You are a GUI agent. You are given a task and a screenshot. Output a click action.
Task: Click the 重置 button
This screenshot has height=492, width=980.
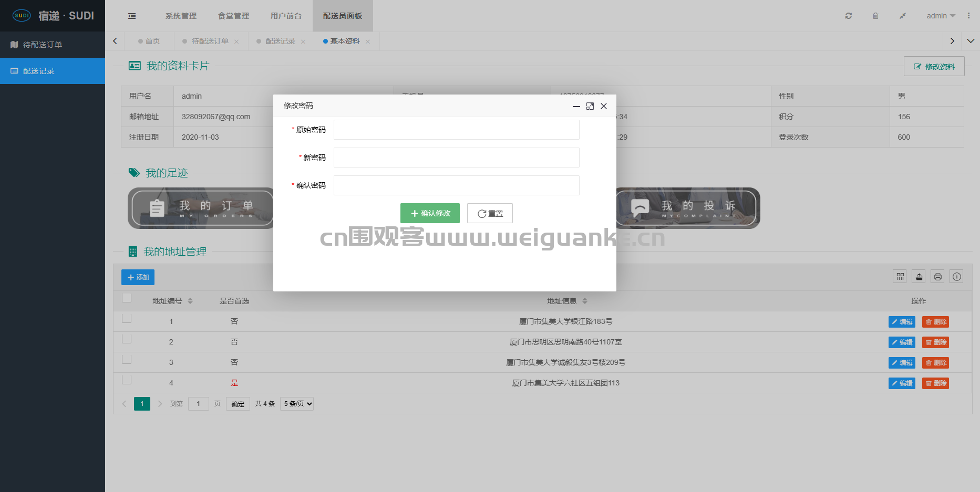490,213
